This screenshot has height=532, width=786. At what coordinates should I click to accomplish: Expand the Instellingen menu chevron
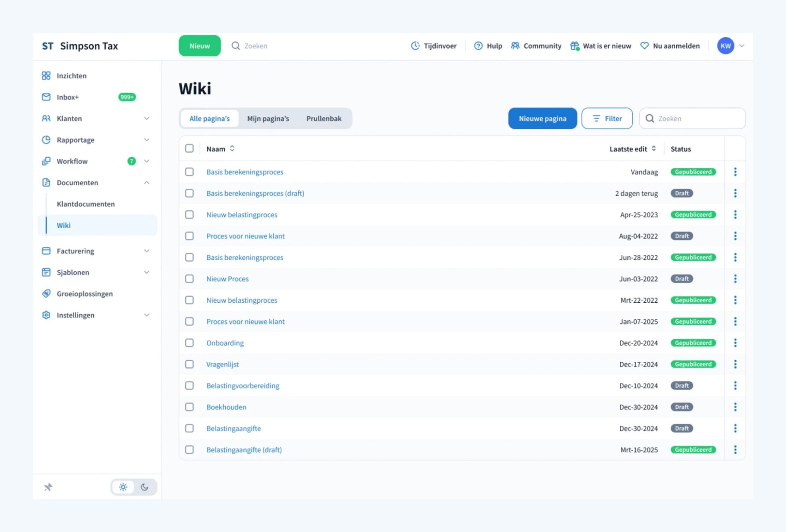click(x=146, y=315)
